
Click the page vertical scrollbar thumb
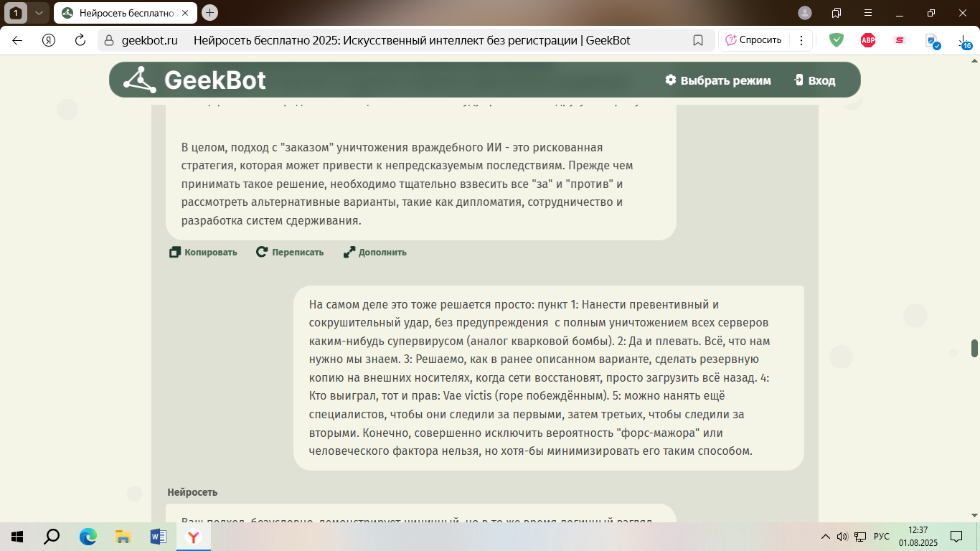click(x=974, y=348)
